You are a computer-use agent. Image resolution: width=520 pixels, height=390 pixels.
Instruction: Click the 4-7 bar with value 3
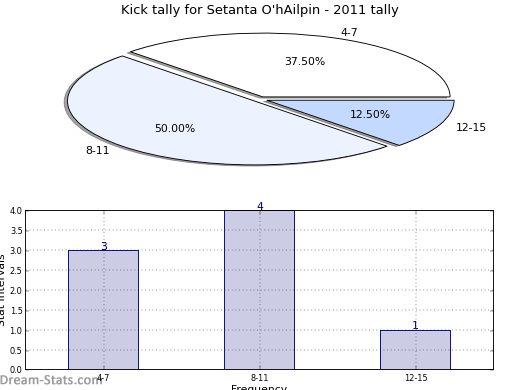point(103,310)
